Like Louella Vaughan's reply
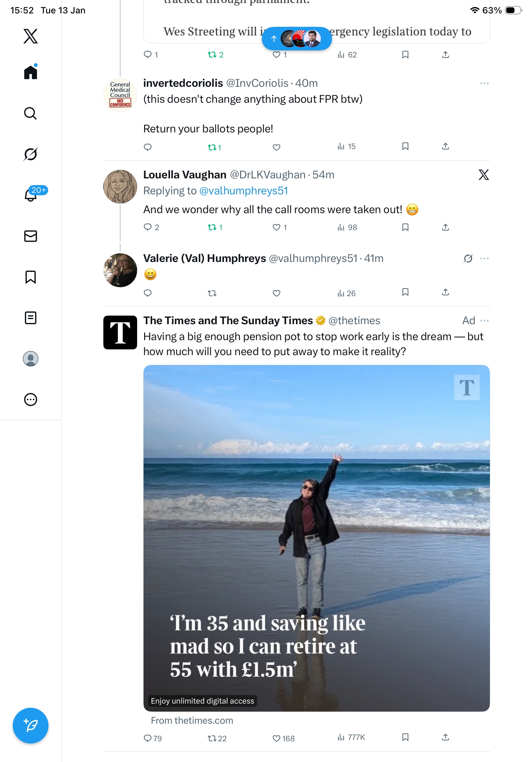The image size is (532, 762). point(276,227)
